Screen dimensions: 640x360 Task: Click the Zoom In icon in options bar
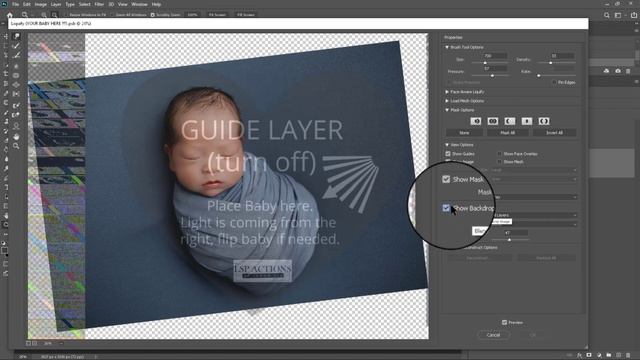(x=44, y=15)
